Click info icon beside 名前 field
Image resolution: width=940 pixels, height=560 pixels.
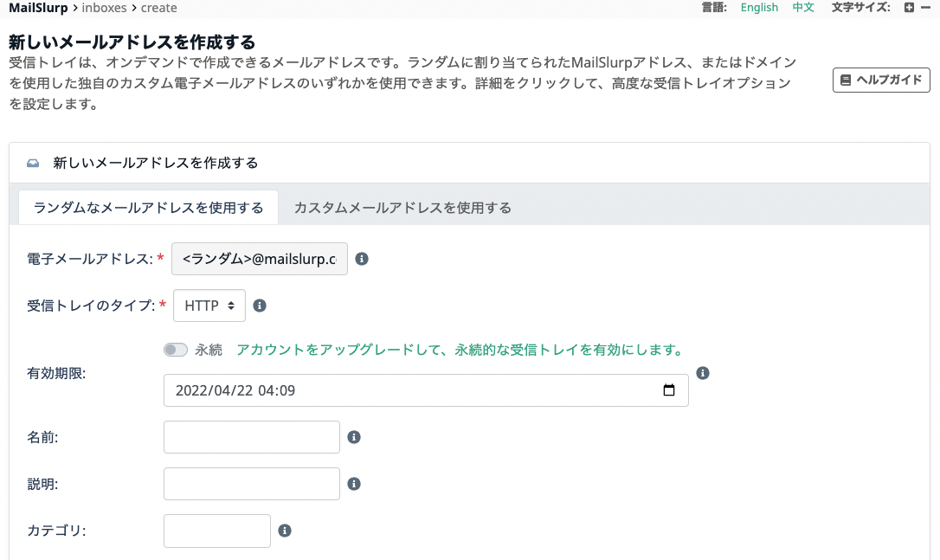[354, 437]
